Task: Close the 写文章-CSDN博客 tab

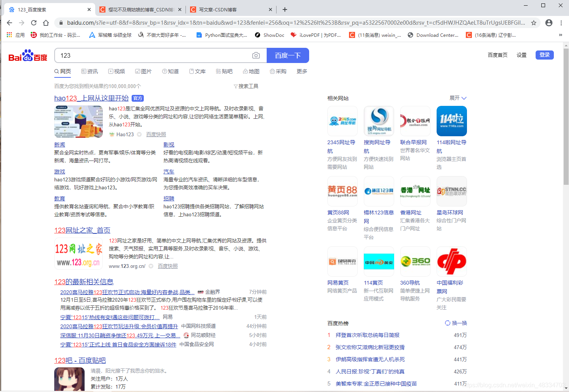Action: pos(270,9)
